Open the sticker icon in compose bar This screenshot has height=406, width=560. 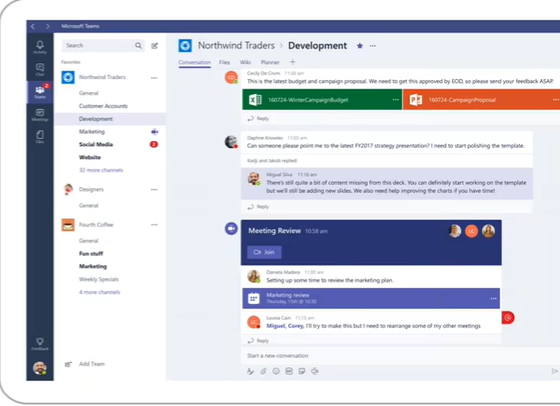(x=302, y=371)
